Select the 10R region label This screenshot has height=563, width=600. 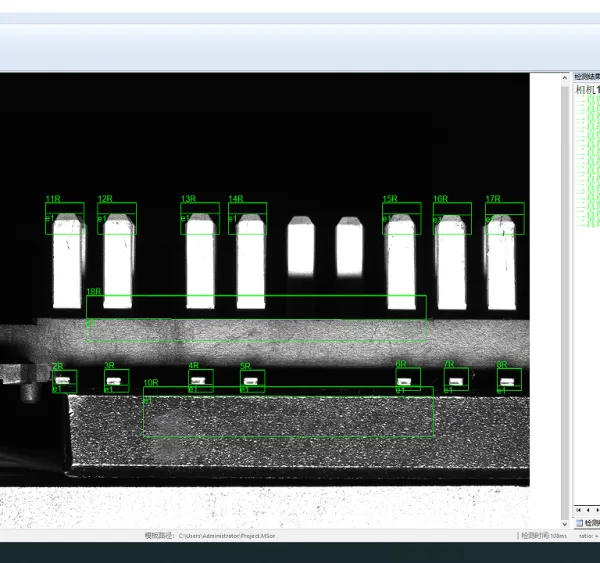(x=151, y=382)
